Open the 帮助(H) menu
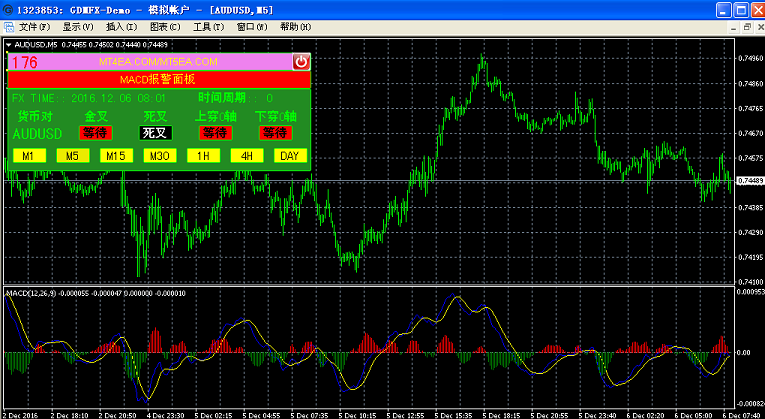This screenshot has height=419, width=765. [296, 27]
